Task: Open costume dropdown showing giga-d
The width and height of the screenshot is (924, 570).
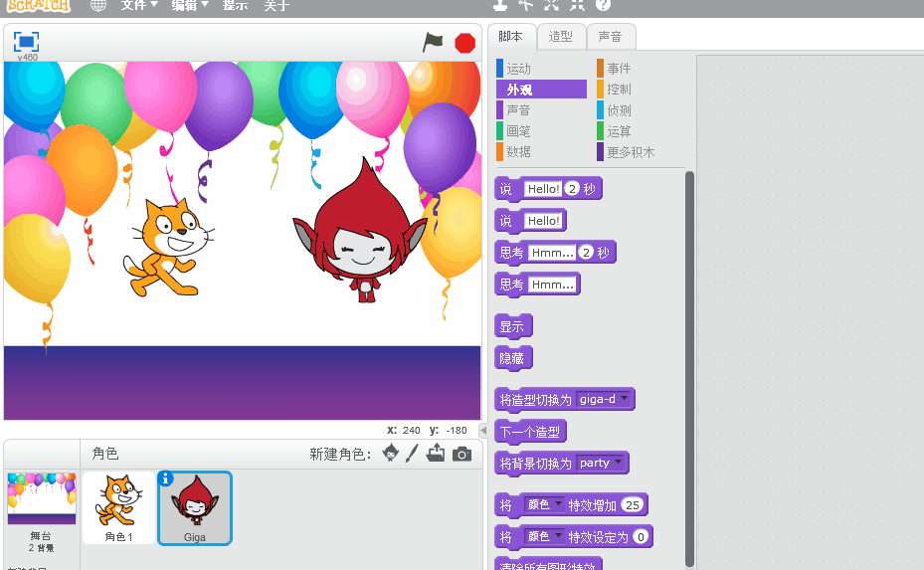Action: coord(604,399)
